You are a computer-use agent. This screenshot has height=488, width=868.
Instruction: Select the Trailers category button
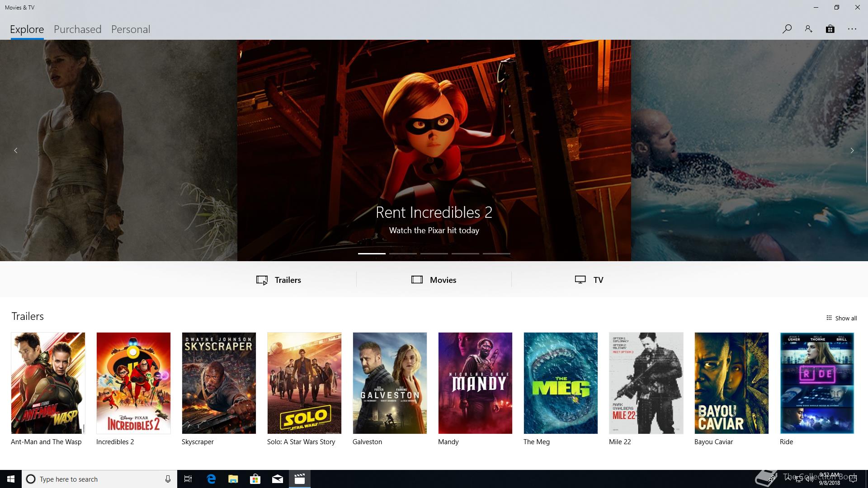278,280
